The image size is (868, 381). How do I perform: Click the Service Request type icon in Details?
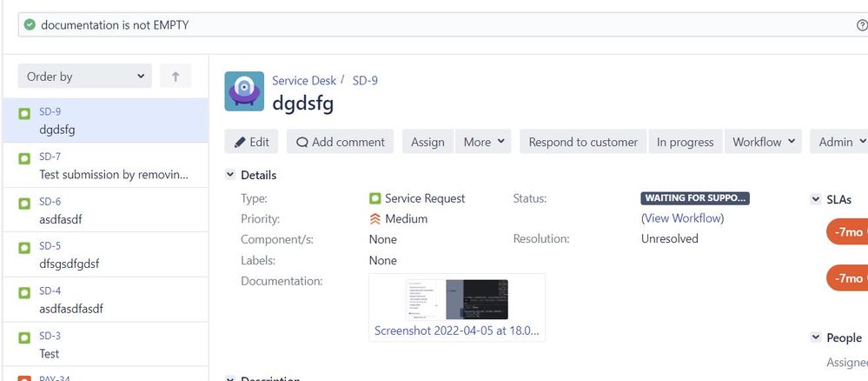click(374, 198)
